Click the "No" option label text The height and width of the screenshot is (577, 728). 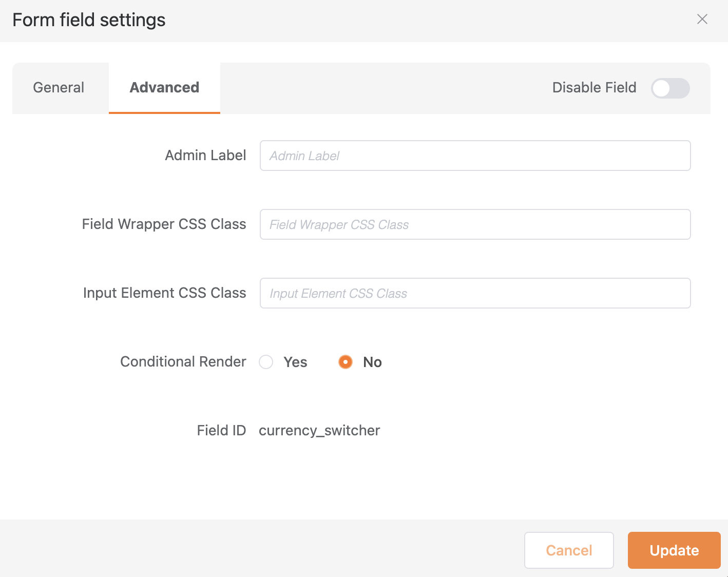tap(372, 362)
